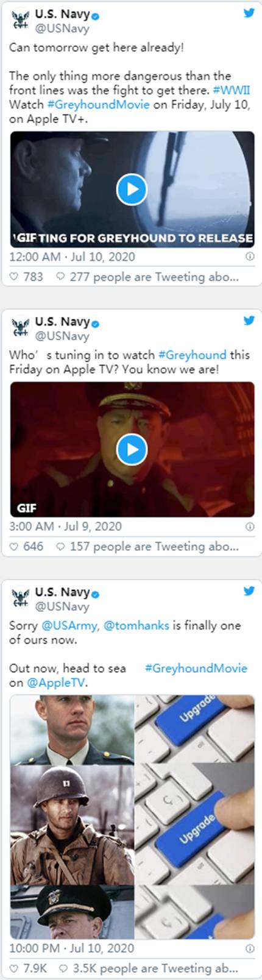Like the tweet with 7.9K likes
The height and width of the screenshot is (980, 262).
click(x=15, y=968)
